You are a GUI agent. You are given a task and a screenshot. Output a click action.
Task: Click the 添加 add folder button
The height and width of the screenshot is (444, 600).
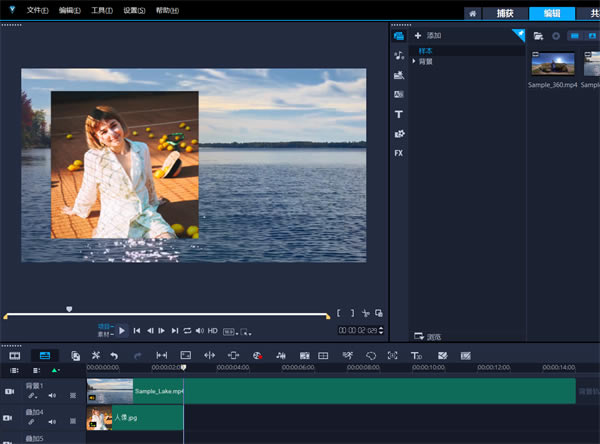[429, 36]
